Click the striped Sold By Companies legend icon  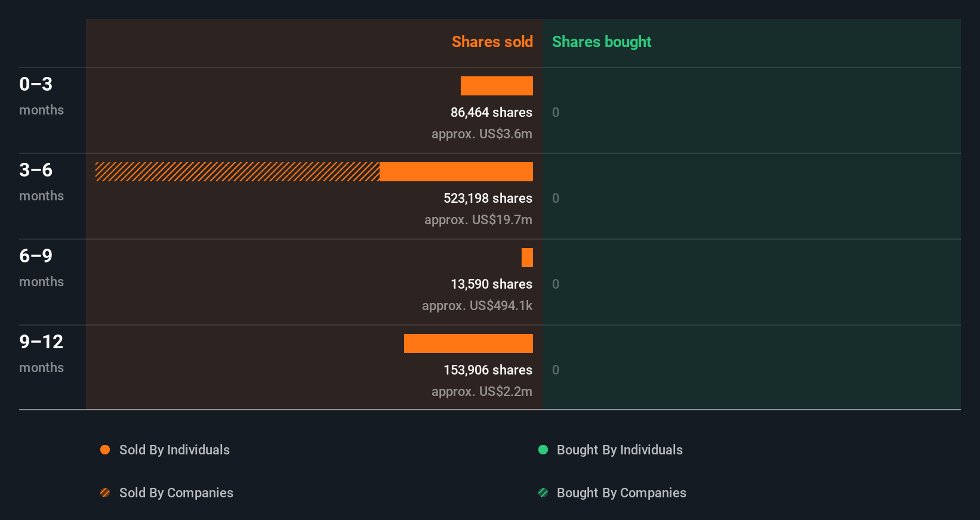(x=105, y=493)
